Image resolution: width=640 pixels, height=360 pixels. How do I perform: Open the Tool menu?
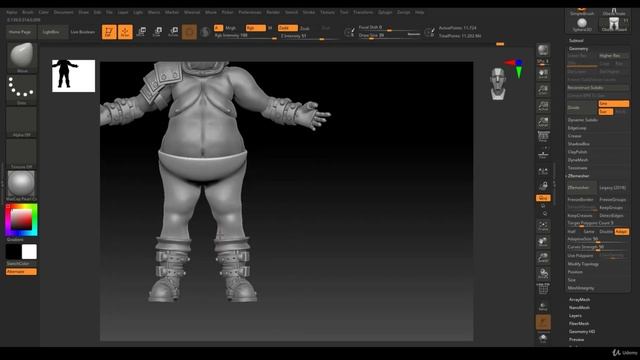tap(344, 12)
